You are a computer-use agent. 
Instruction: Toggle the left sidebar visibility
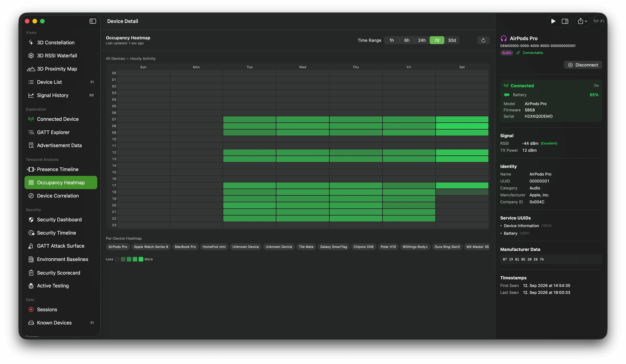click(93, 21)
